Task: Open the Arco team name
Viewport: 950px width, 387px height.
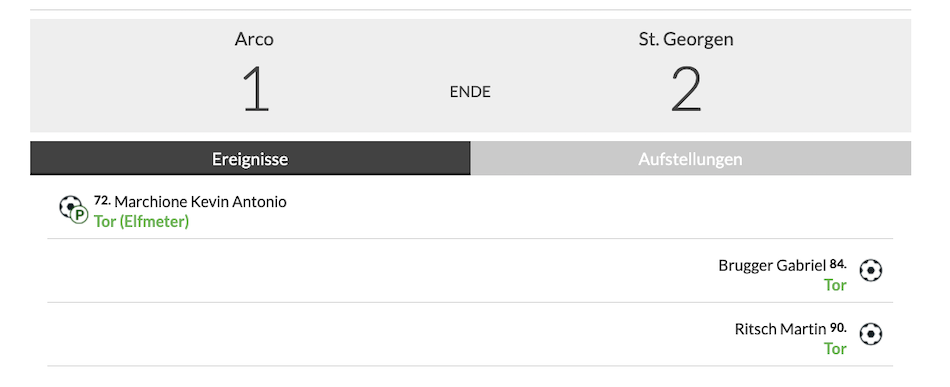Action: [x=254, y=39]
